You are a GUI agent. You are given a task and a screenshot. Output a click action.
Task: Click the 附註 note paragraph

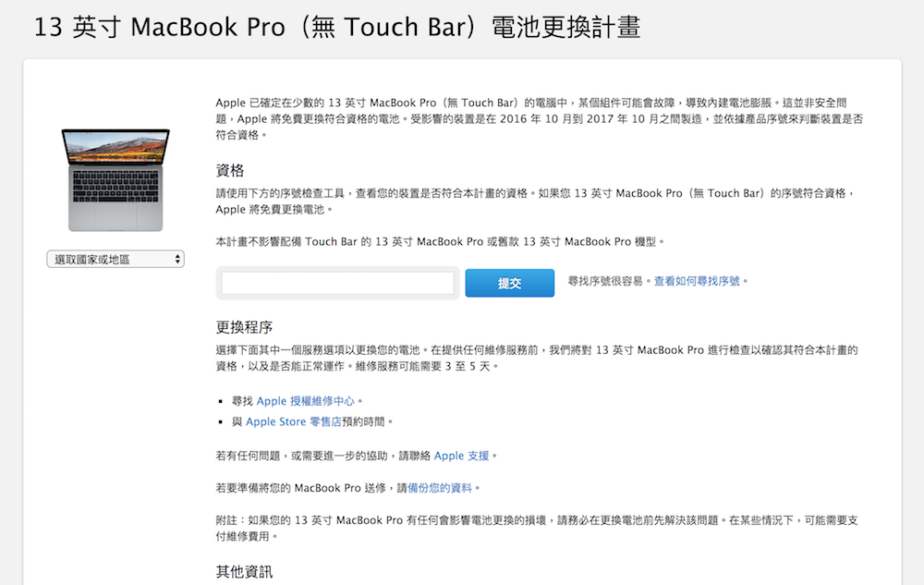(x=537, y=528)
